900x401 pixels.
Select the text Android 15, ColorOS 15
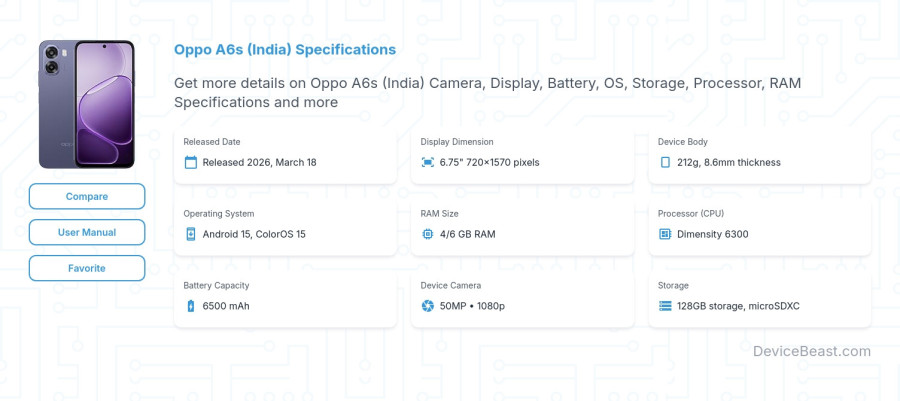(254, 234)
